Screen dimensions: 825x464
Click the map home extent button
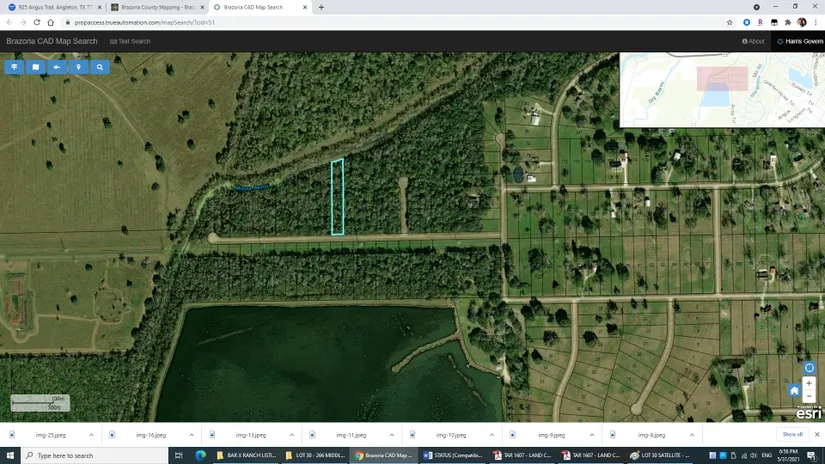click(x=794, y=390)
